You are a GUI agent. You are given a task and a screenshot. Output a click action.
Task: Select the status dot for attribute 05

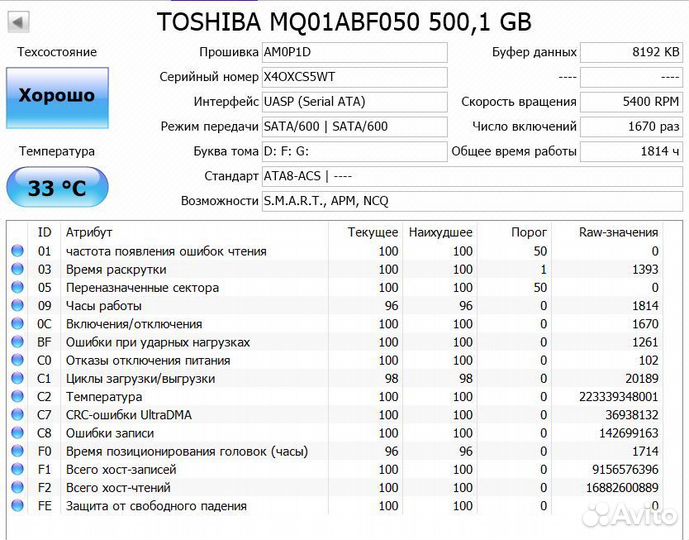click(18, 287)
